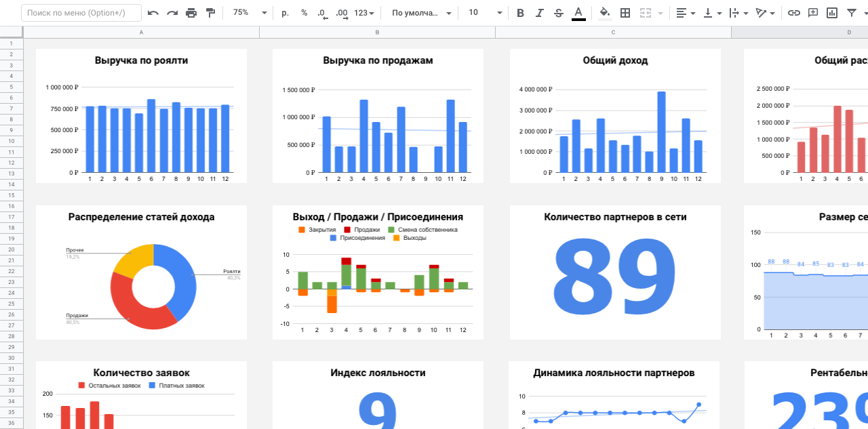Click the Выручка по роялти chart title

point(141,60)
